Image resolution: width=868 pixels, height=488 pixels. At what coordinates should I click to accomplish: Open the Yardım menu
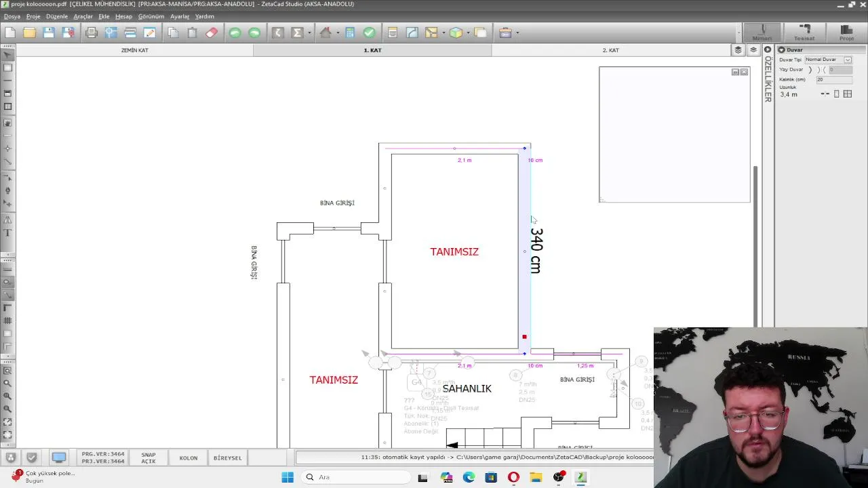click(205, 16)
